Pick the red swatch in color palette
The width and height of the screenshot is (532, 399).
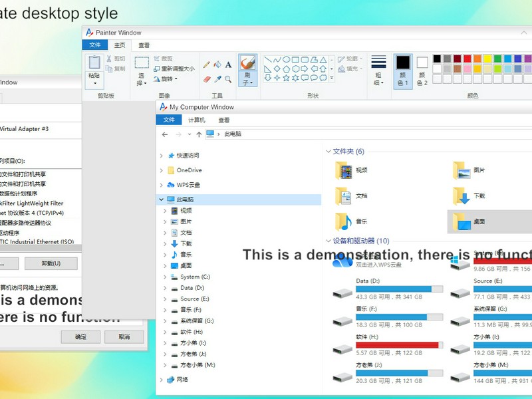tap(467, 59)
